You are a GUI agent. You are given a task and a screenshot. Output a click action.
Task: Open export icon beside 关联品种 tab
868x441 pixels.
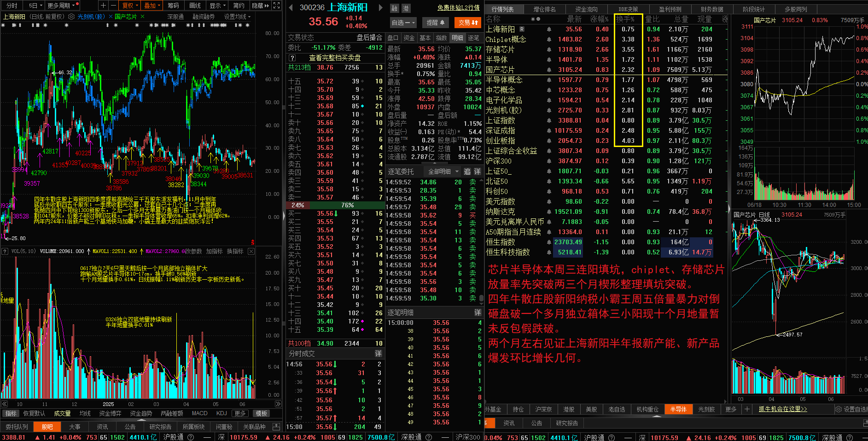point(276,427)
